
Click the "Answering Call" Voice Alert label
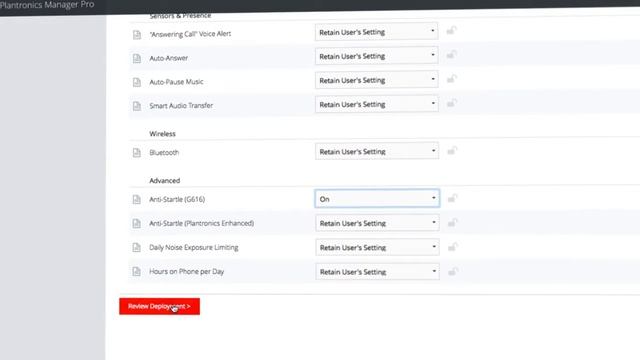coord(190,34)
